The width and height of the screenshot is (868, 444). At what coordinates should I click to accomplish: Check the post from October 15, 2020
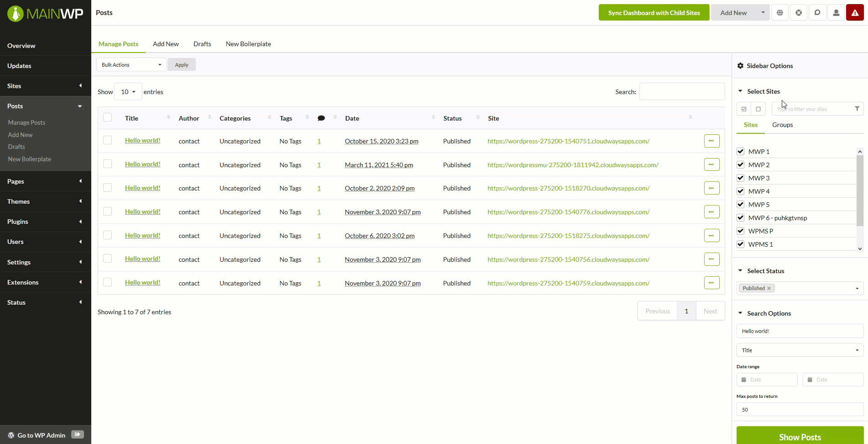click(x=107, y=140)
